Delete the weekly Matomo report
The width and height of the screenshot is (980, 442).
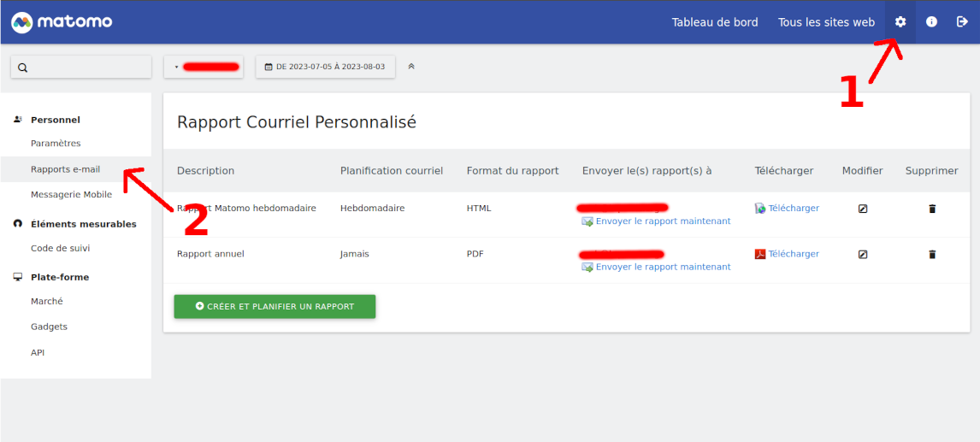point(932,209)
